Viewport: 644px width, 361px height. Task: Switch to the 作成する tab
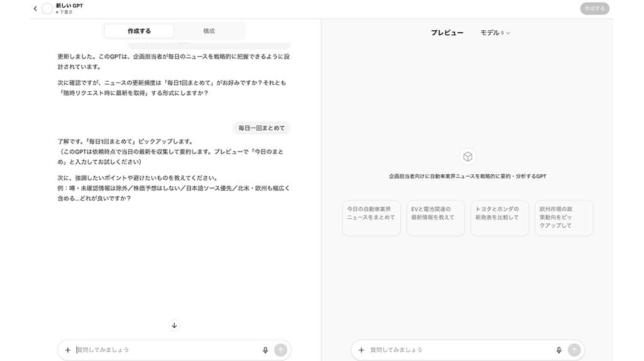[139, 31]
